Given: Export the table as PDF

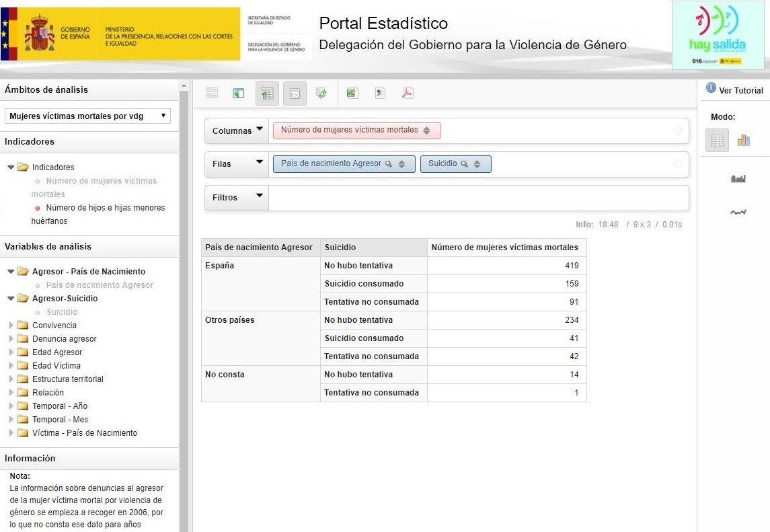Looking at the screenshot, I should click(x=408, y=93).
